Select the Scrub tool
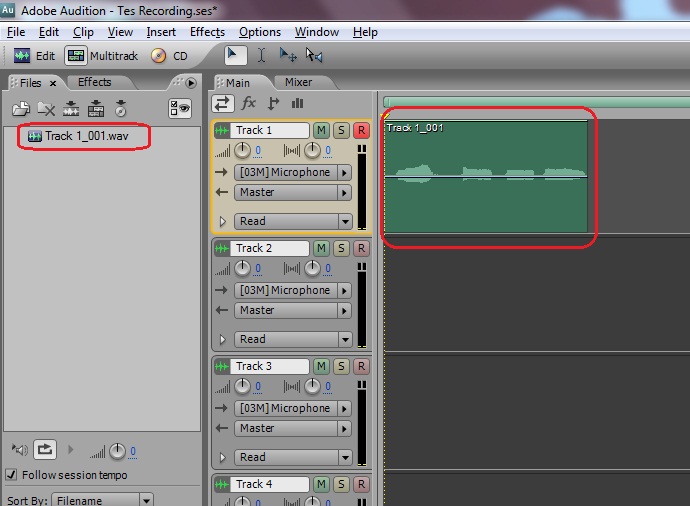The image size is (690, 506). point(314,55)
